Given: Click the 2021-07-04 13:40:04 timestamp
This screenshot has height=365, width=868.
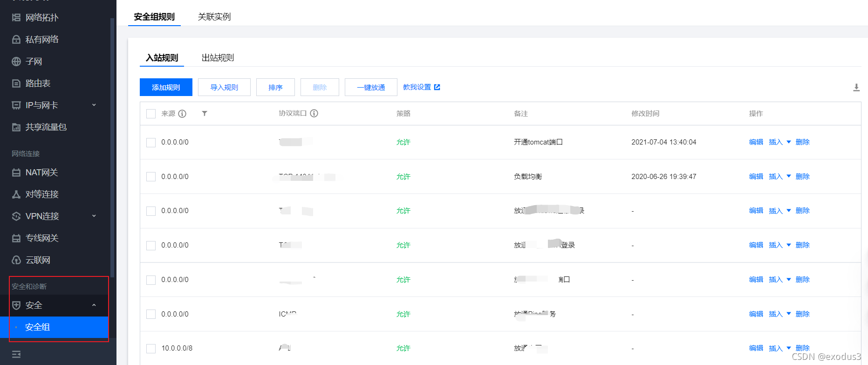Looking at the screenshot, I should point(664,142).
